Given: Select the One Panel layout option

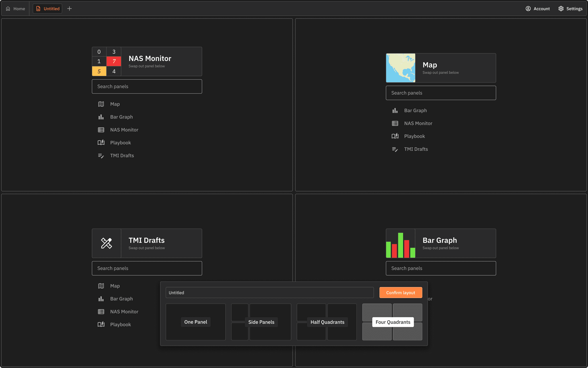Looking at the screenshot, I should (196, 322).
